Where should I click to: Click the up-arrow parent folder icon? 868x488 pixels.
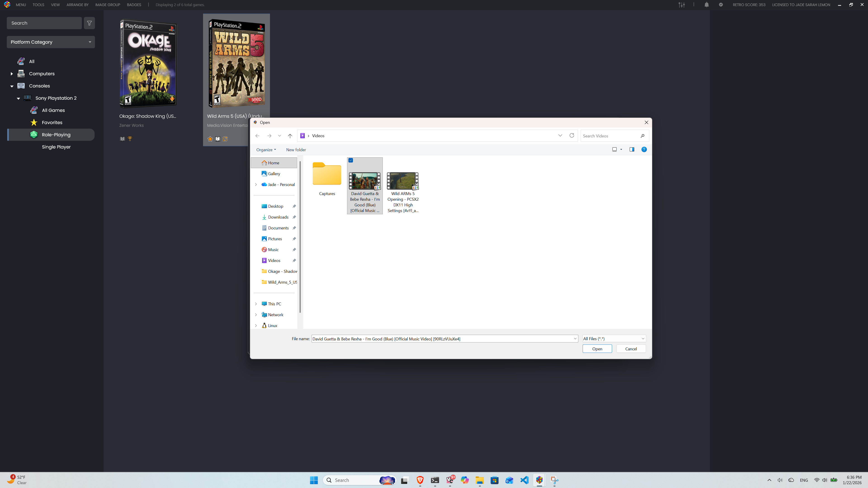290,136
